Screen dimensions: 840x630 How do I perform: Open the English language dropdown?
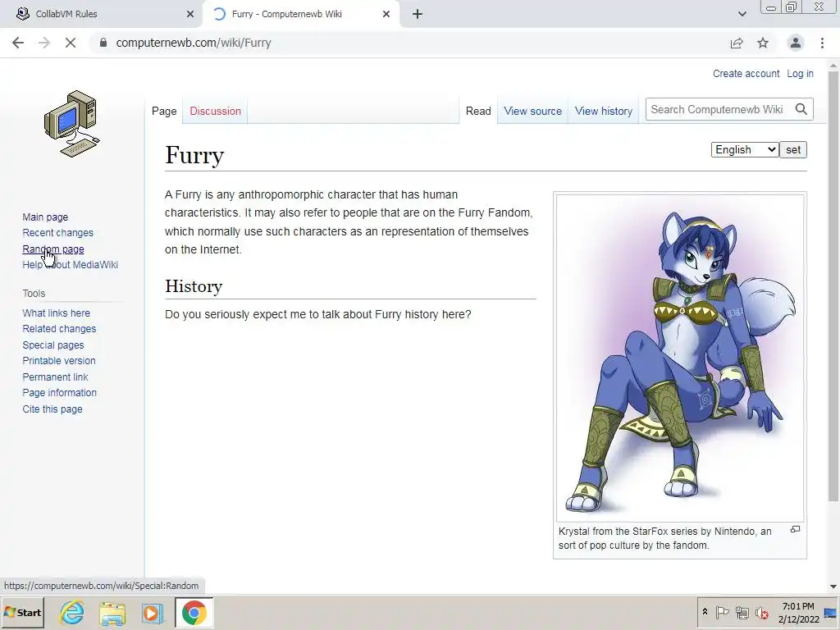pos(745,150)
